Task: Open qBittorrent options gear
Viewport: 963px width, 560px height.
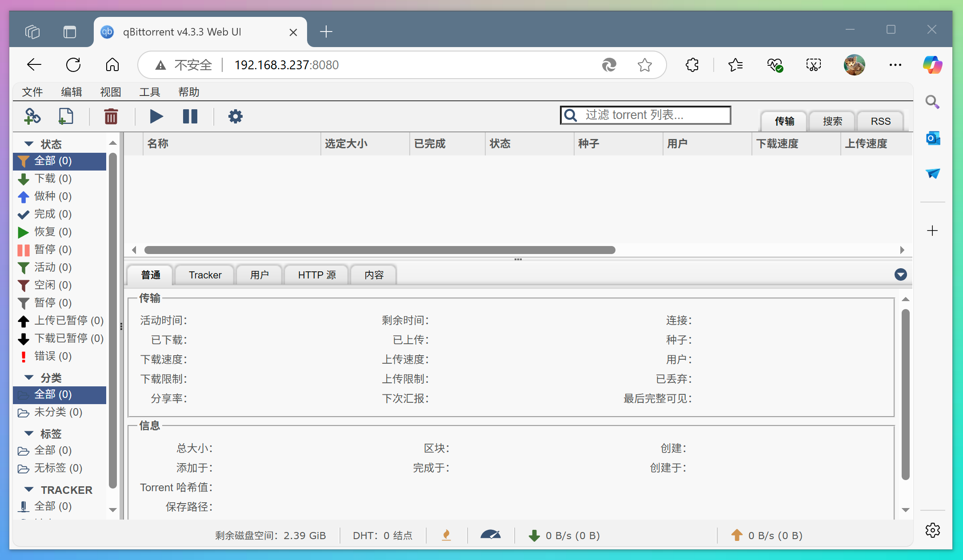Action: pos(235,116)
